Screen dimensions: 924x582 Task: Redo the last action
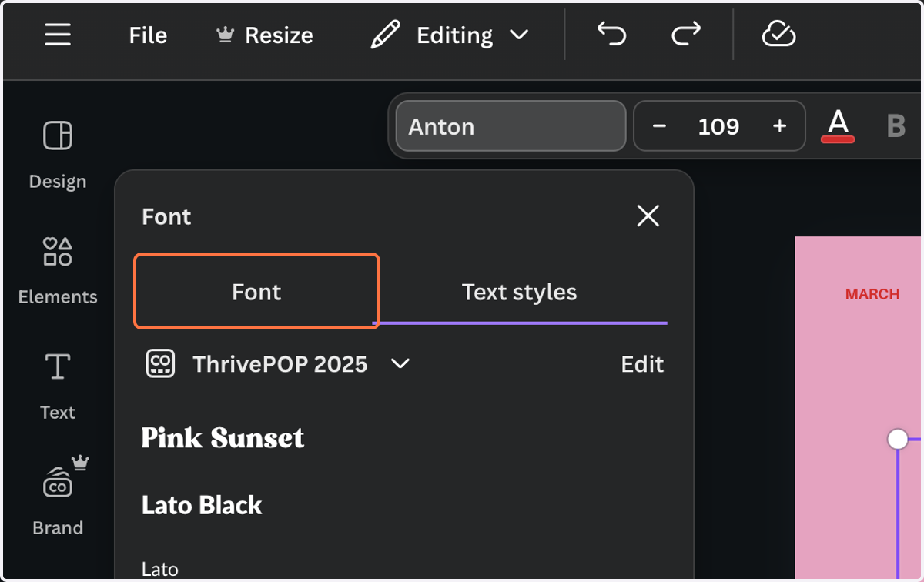point(685,34)
